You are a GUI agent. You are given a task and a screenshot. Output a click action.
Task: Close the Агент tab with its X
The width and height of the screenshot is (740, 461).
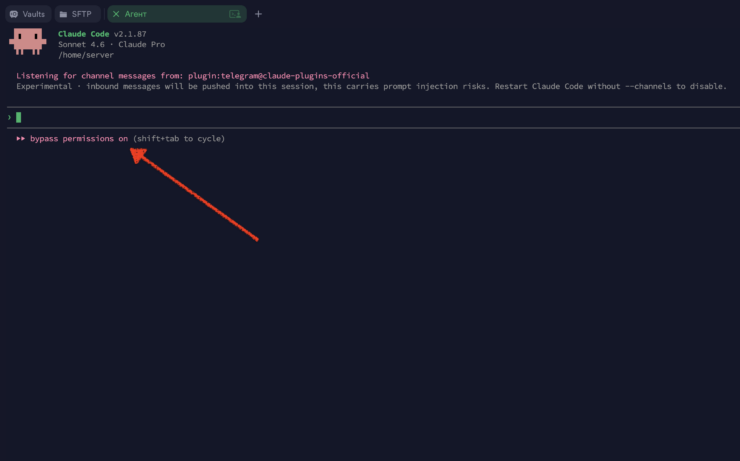click(x=116, y=14)
